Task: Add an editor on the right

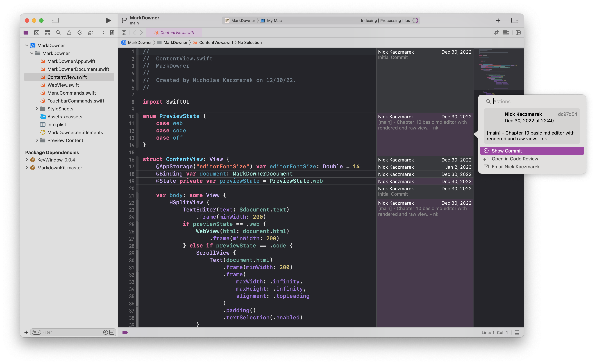Action: click(x=518, y=33)
